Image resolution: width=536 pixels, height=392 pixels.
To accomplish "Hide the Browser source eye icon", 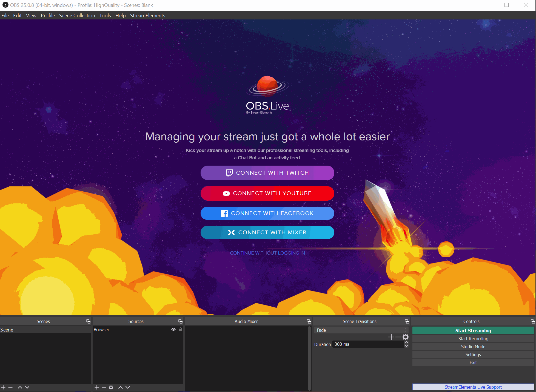I will click(x=173, y=330).
